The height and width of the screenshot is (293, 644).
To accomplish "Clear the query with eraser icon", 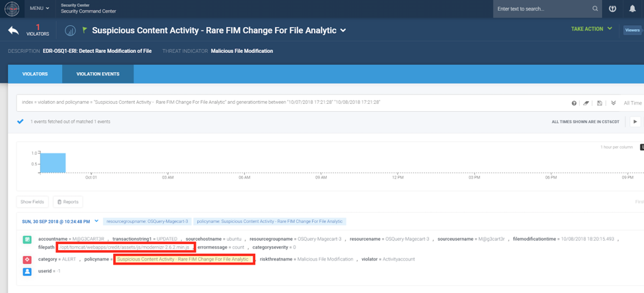I will (x=586, y=103).
